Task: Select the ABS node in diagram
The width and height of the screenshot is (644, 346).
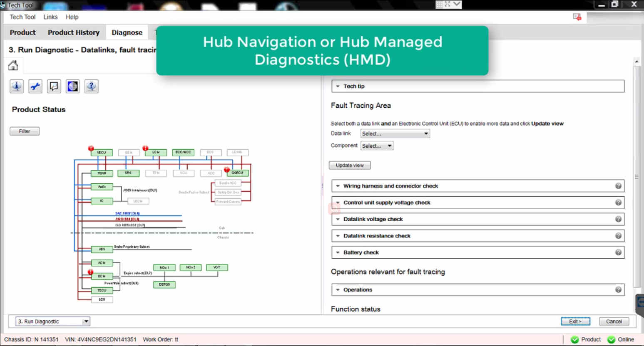Action: (x=102, y=250)
